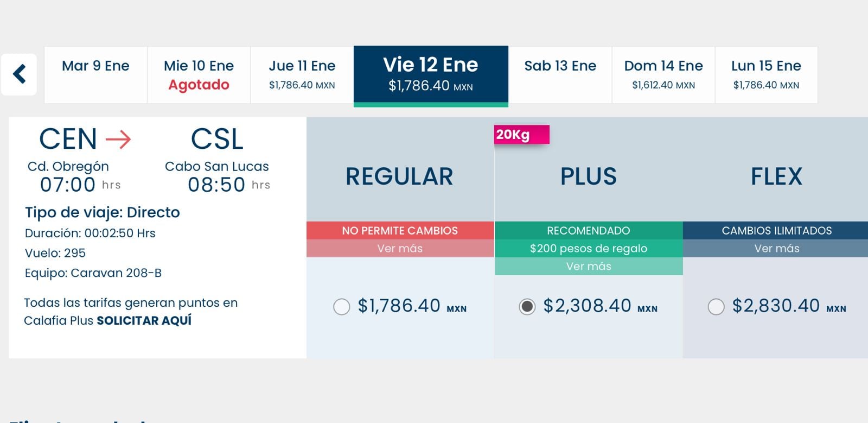Open the Dom 14 Ene date tab
This screenshot has width=868, height=423.
pos(663,74)
